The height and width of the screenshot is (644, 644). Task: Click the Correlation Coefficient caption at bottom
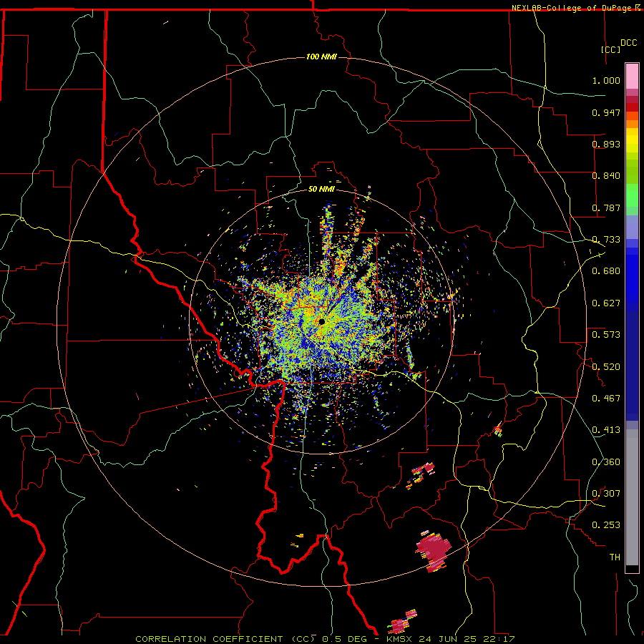click(325, 639)
